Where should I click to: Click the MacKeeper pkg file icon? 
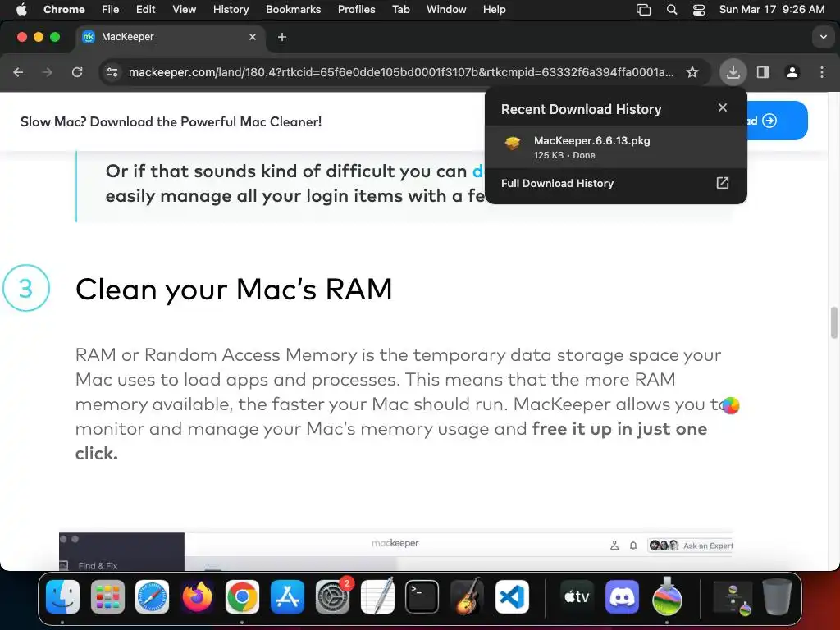(513, 143)
